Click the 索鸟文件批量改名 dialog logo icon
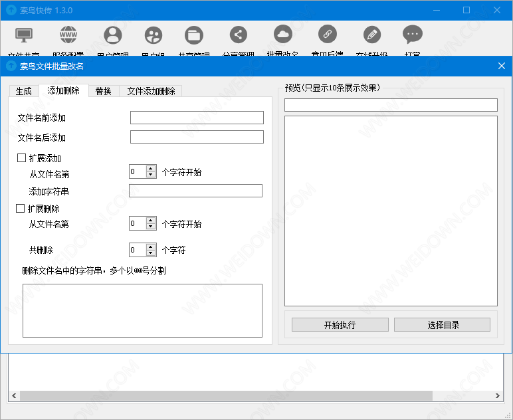This screenshot has width=513, height=420. [x=11, y=66]
